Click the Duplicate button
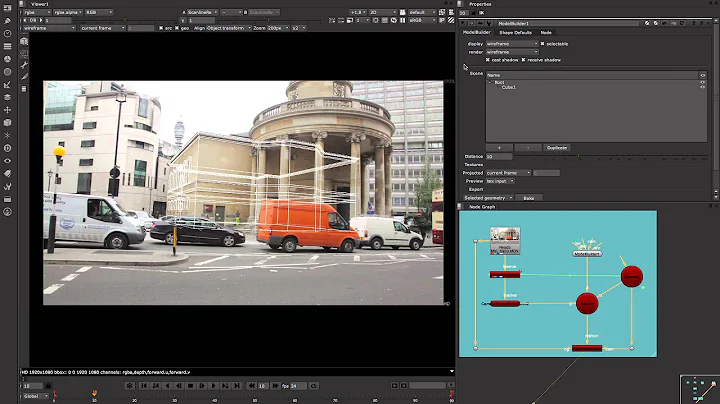Viewport: 720px width, 404px height. [557, 147]
